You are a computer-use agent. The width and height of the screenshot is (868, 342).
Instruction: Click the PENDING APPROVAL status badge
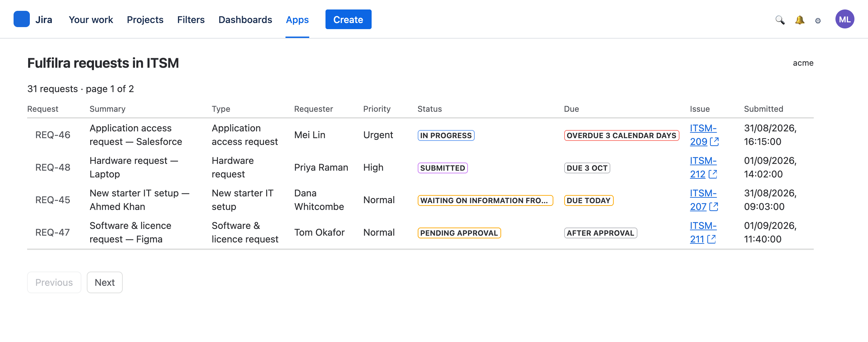(459, 233)
